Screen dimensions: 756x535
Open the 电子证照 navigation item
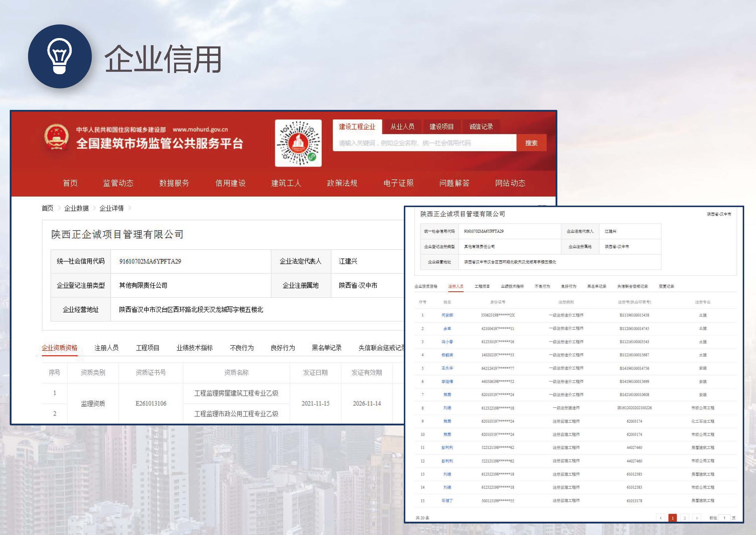click(399, 183)
